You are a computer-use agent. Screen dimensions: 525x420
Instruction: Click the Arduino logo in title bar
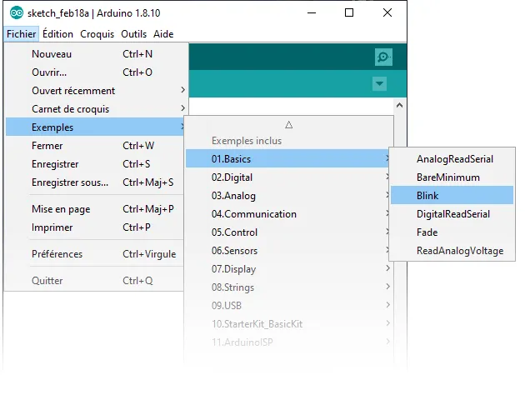[x=16, y=13]
